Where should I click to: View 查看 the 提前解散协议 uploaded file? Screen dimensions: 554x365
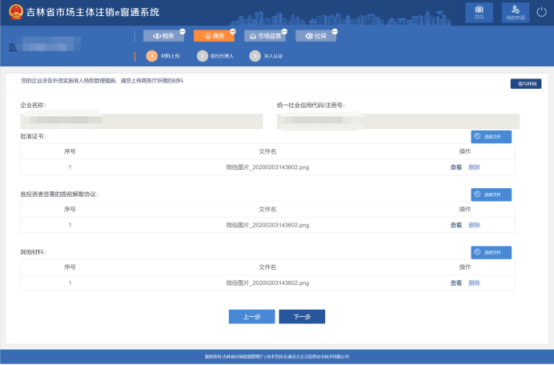click(456, 225)
